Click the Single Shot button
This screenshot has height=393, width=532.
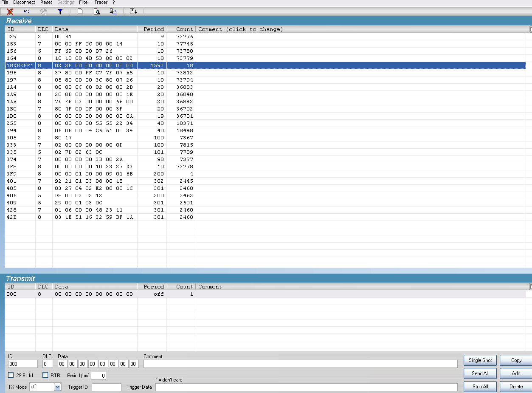(x=480, y=360)
